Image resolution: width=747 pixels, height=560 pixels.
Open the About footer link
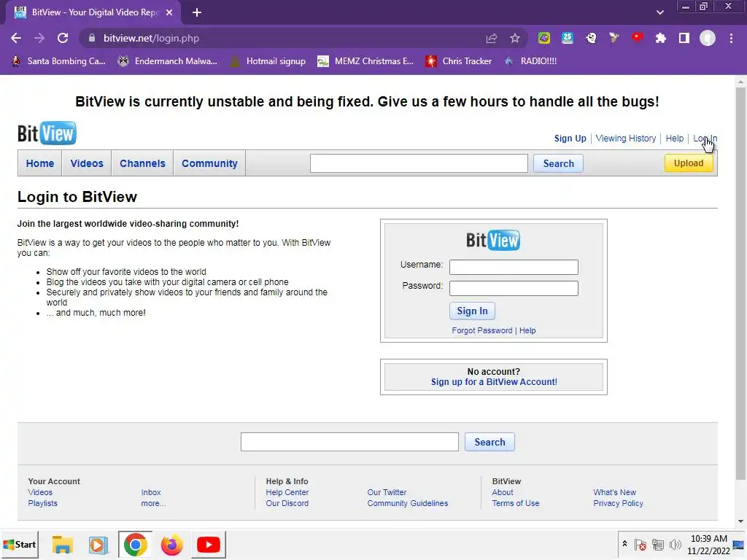tap(503, 492)
